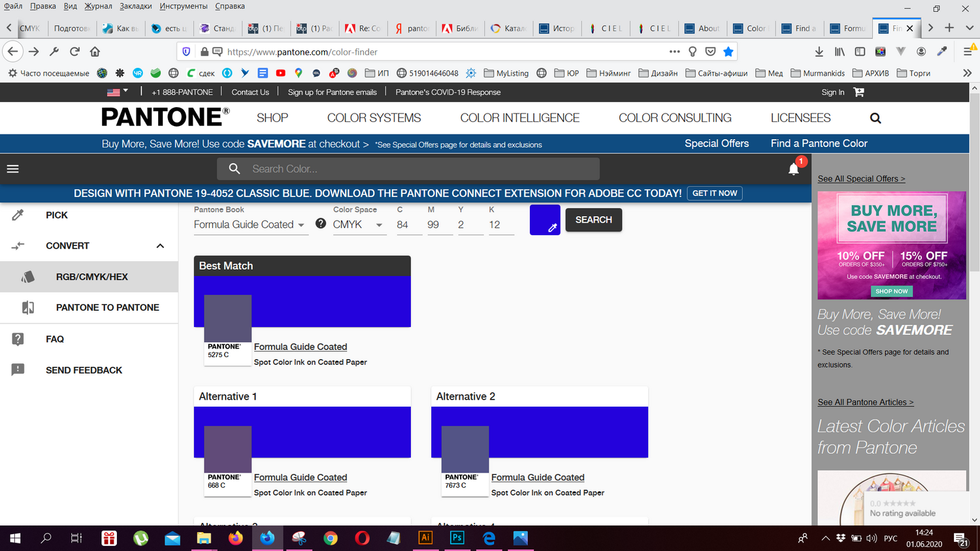This screenshot has width=980, height=551.
Task: Show hidden system tray icons
Action: (825, 538)
